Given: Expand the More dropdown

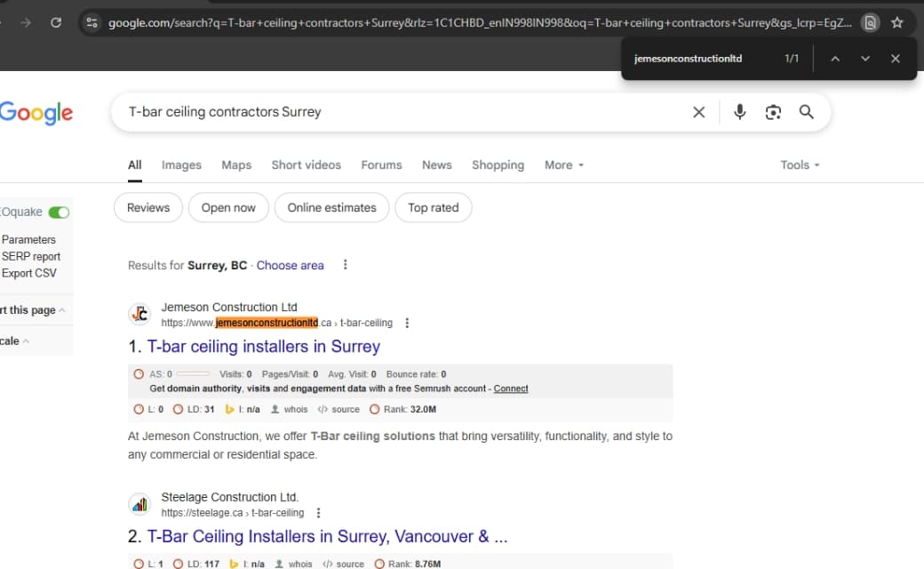Looking at the screenshot, I should pyautogui.click(x=564, y=165).
